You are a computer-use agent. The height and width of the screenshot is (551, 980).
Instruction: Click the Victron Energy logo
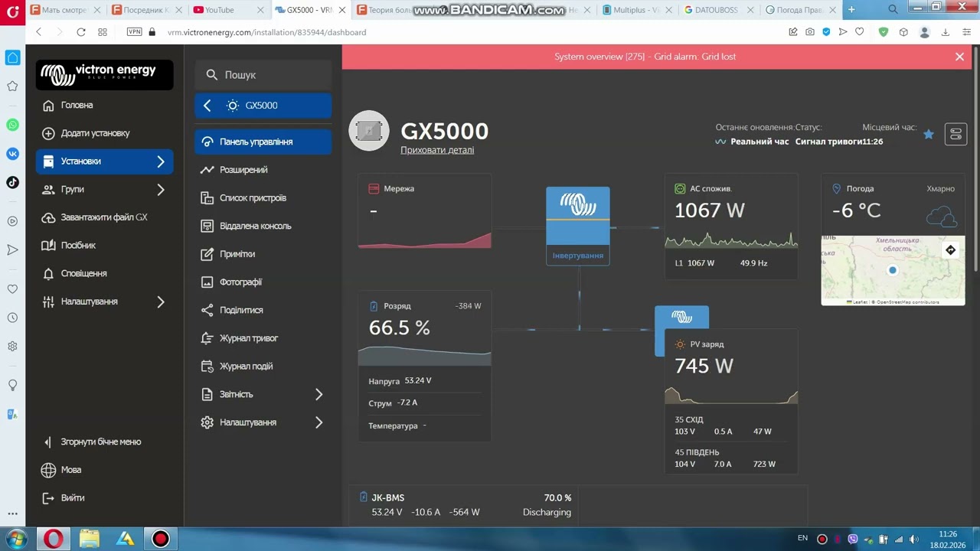pyautogui.click(x=104, y=74)
